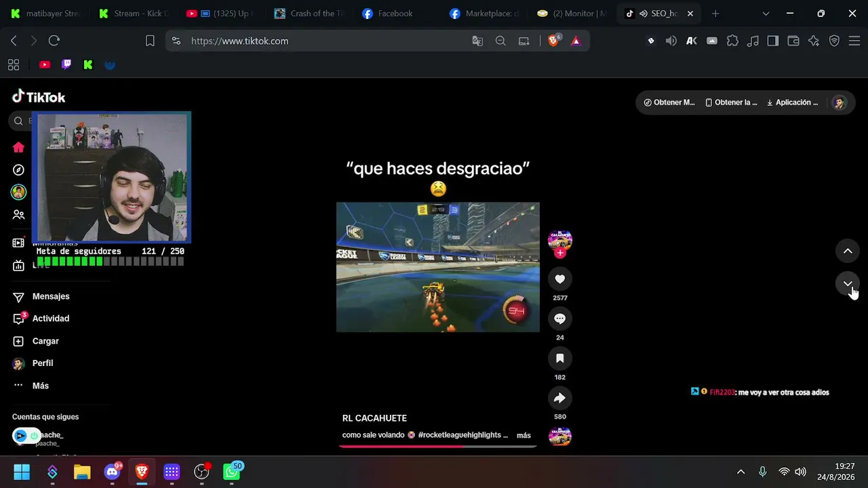868x488 pixels.
Task: Bookmark the video to favorites
Action: pos(559,359)
